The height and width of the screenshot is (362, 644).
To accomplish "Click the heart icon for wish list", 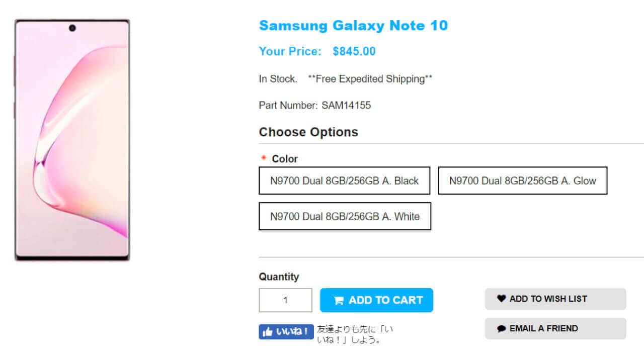I will [501, 299].
